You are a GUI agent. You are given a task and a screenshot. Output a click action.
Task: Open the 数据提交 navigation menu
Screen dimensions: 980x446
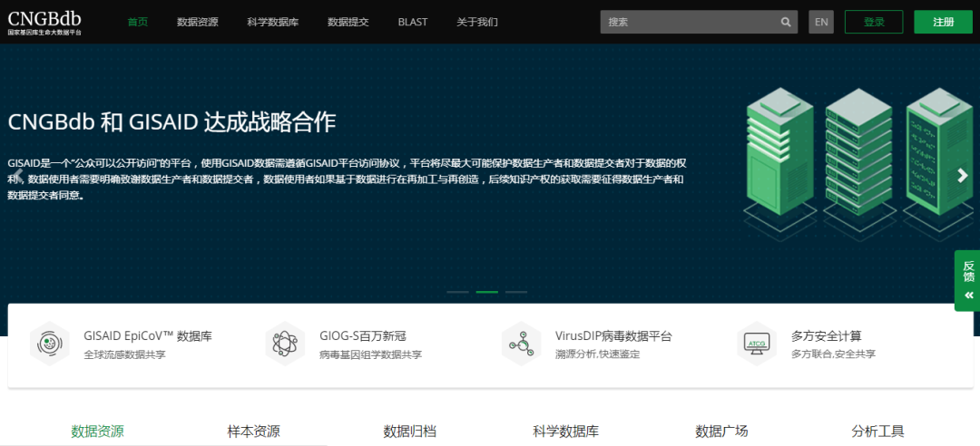coord(348,22)
